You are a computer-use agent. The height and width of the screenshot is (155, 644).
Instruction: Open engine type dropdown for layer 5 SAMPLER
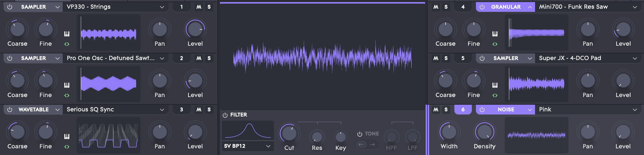[530, 59]
